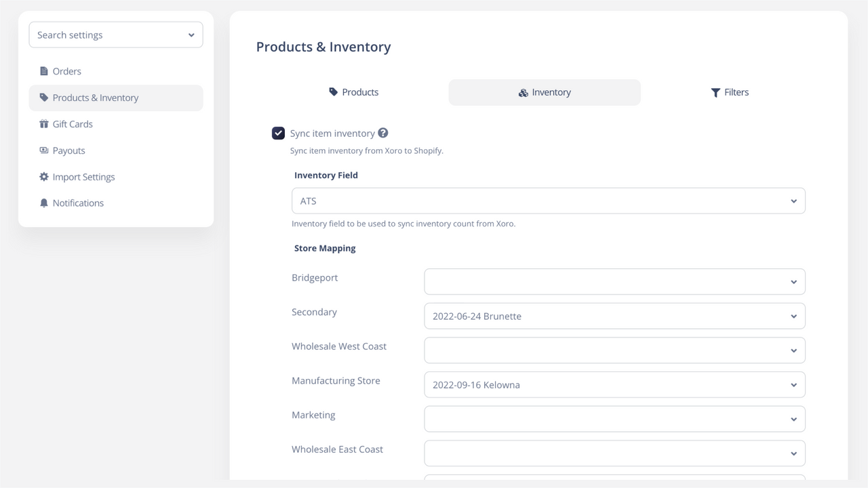
Task: Click the Inventory Field label
Action: click(326, 175)
